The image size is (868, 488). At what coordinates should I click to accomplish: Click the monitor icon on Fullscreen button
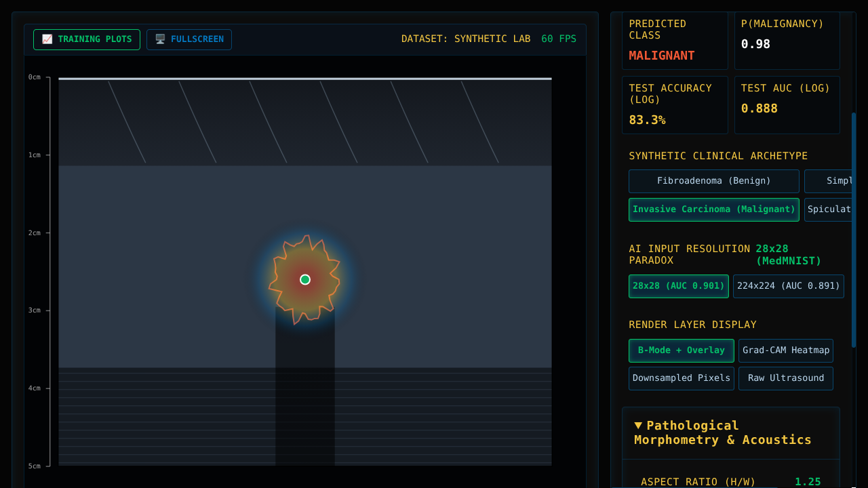[x=160, y=39]
